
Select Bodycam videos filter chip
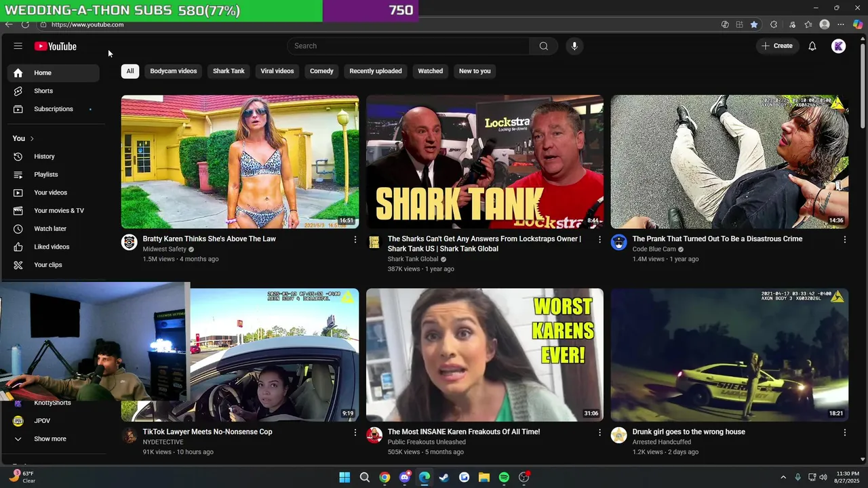pyautogui.click(x=174, y=71)
